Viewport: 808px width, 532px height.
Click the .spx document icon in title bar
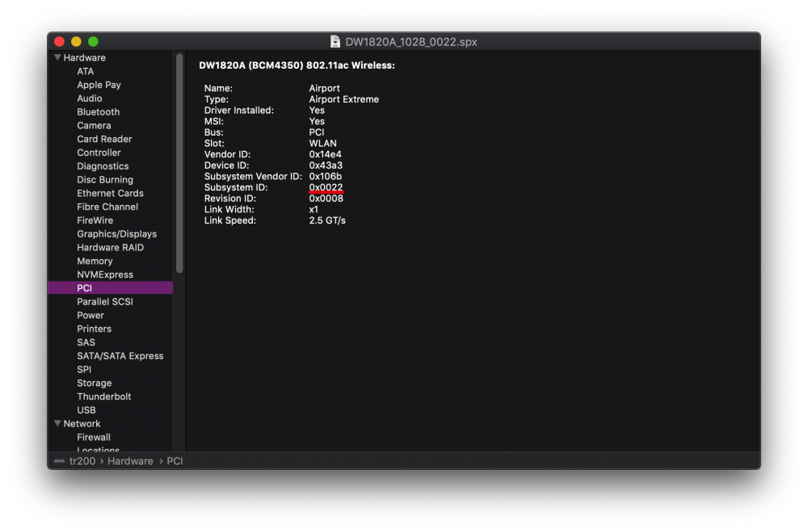[335, 41]
